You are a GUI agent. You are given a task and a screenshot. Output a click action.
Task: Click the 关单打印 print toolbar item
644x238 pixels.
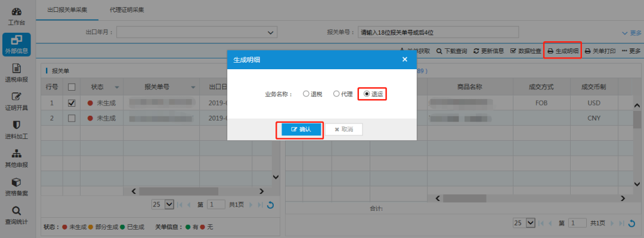pos(600,51)
